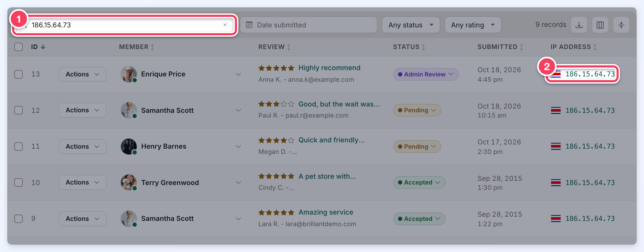Viewport: 644px width, 252px height.
Task: Check the box for review 11
Action: click(18, 147)
